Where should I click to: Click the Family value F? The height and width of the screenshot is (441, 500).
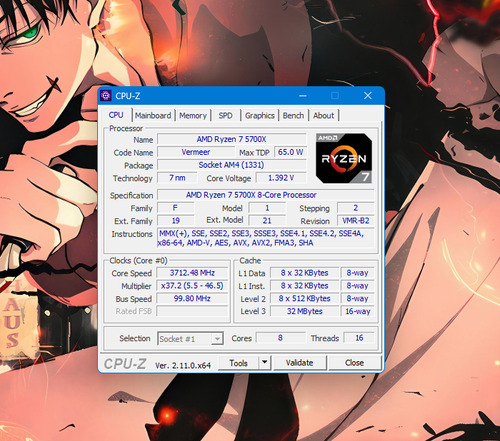point(175,208)
